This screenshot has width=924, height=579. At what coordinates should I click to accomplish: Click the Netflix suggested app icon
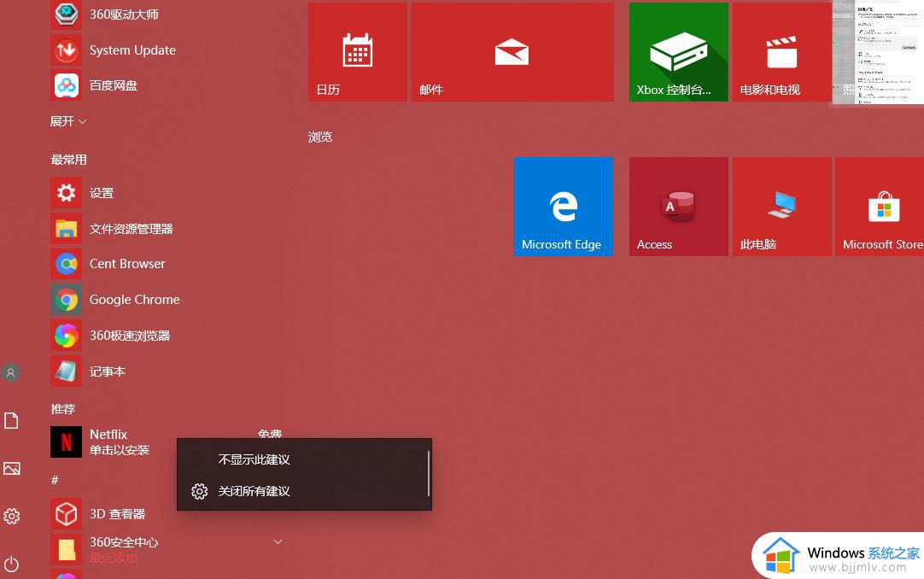tap(66, 442)
